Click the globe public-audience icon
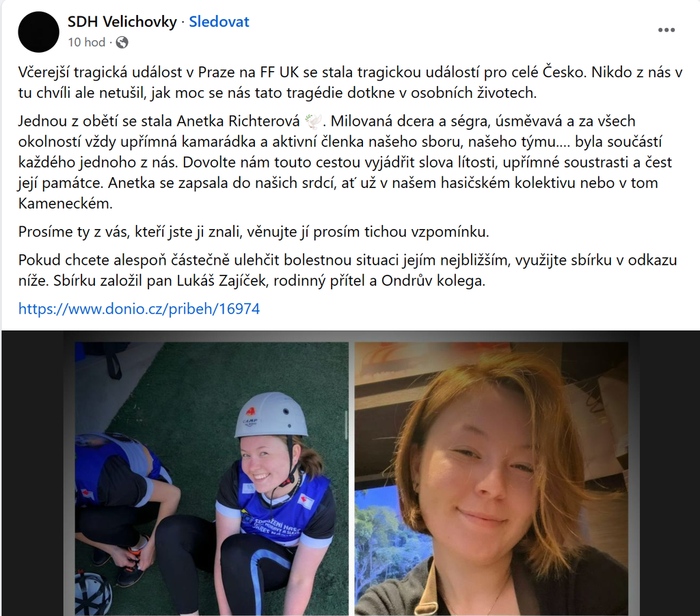 coord(122,42)
